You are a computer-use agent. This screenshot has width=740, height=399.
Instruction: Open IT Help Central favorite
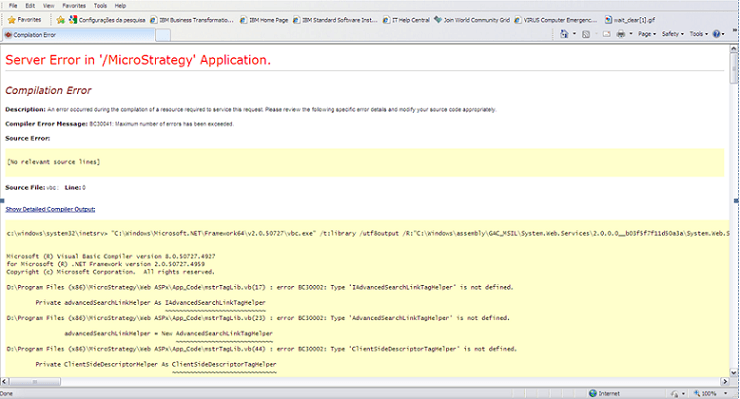point(406,20)
